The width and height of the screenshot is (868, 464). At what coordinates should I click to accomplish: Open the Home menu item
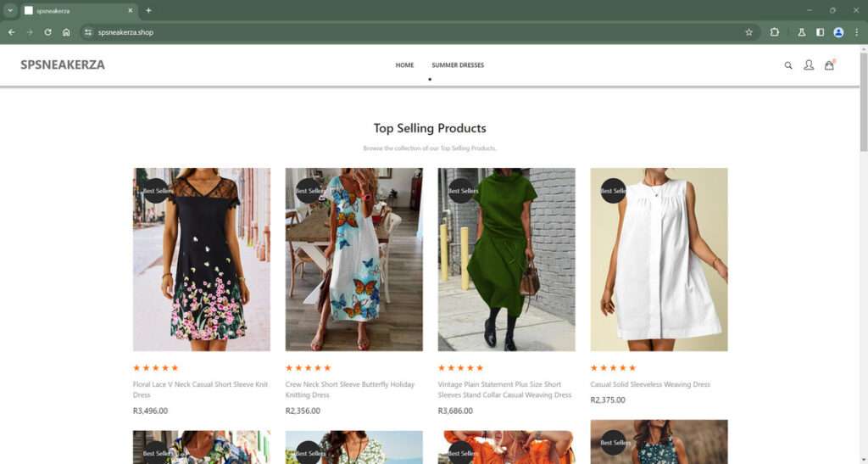point(404,65)
